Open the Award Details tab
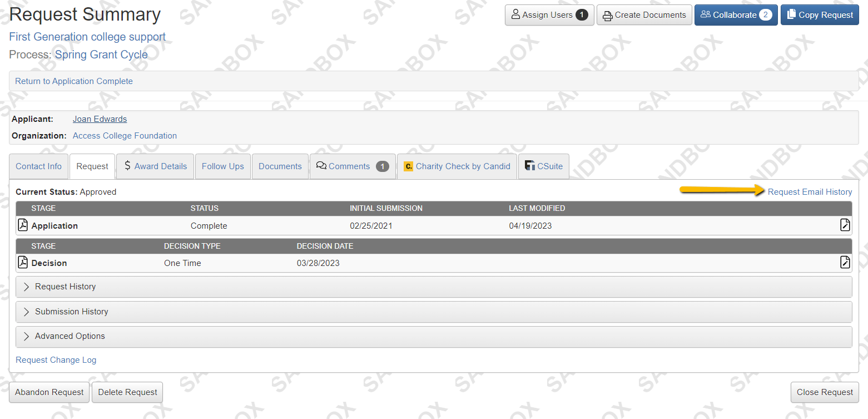The height and width of the screenshot is (419, 868). click(x=155, y=166)
